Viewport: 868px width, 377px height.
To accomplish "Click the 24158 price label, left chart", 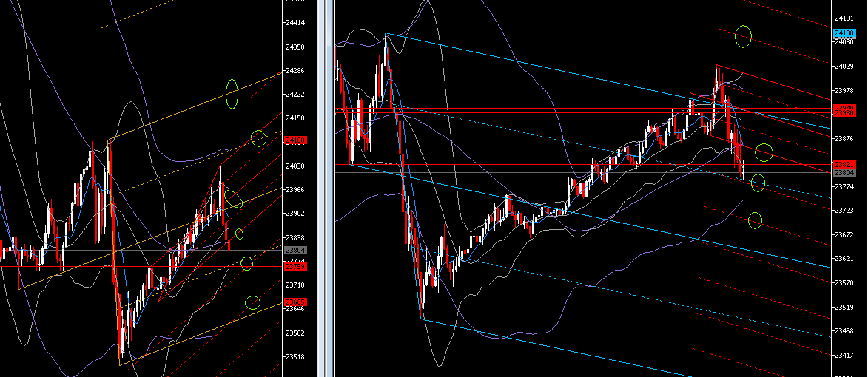I will [295, 118].
